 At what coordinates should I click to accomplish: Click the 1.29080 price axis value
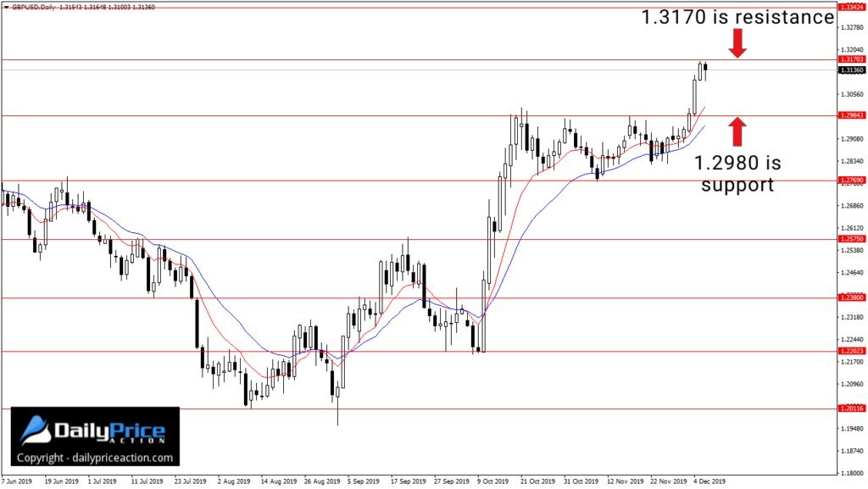(x=852, y=139)
